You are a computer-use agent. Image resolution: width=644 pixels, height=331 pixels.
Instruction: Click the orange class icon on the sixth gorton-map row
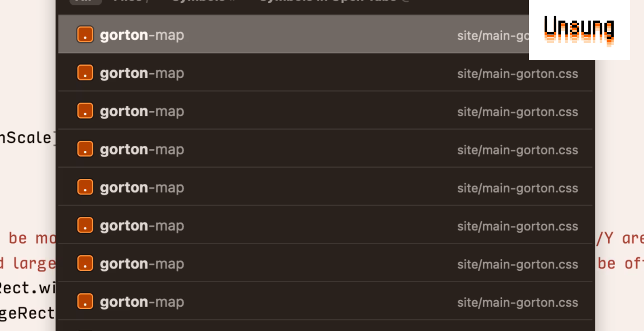coord(85,225)
